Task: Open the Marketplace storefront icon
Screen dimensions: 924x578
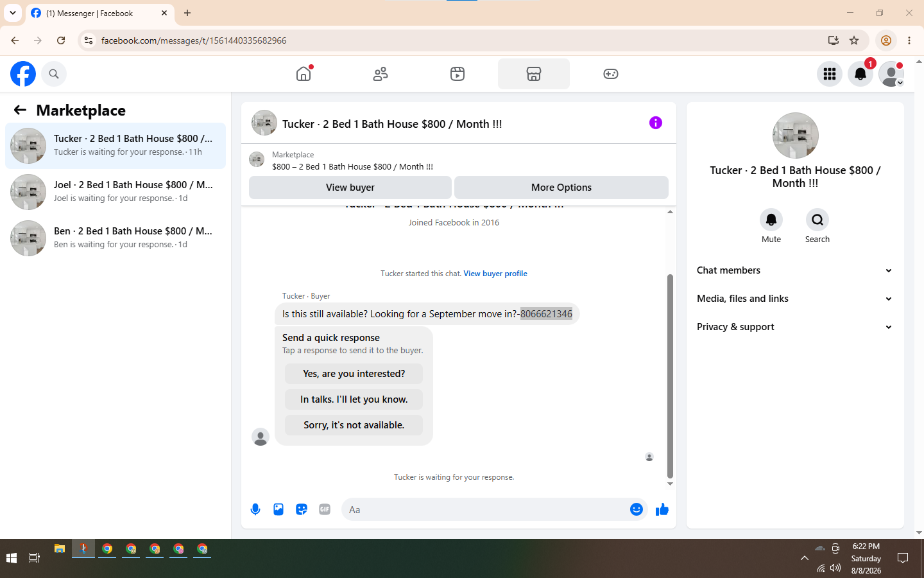Action: [x=534, y=74]
